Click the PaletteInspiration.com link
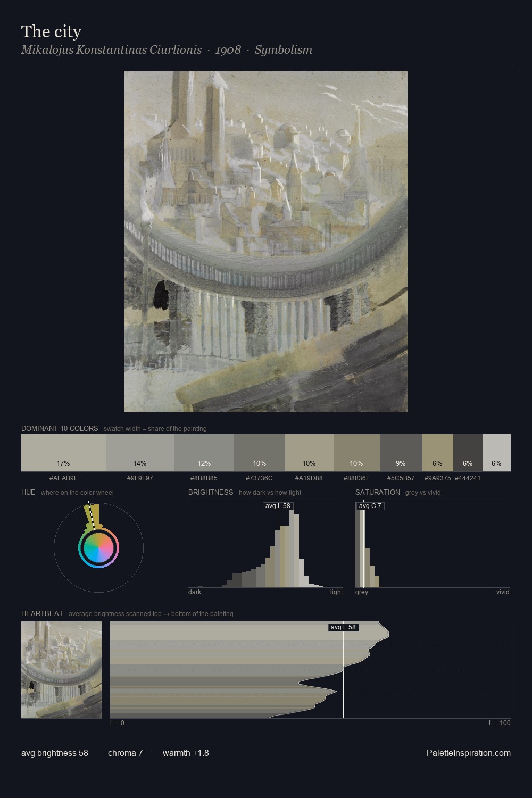Screen dimensions: 532x798 click(x=469, y=753)
